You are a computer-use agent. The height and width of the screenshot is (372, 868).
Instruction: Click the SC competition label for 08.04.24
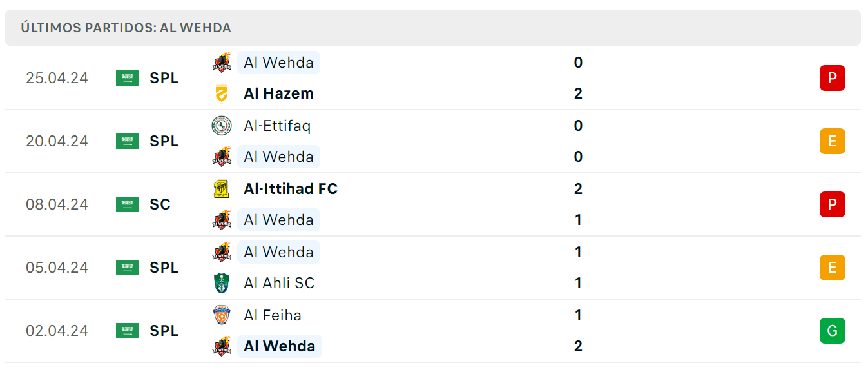tap(160, 204)
